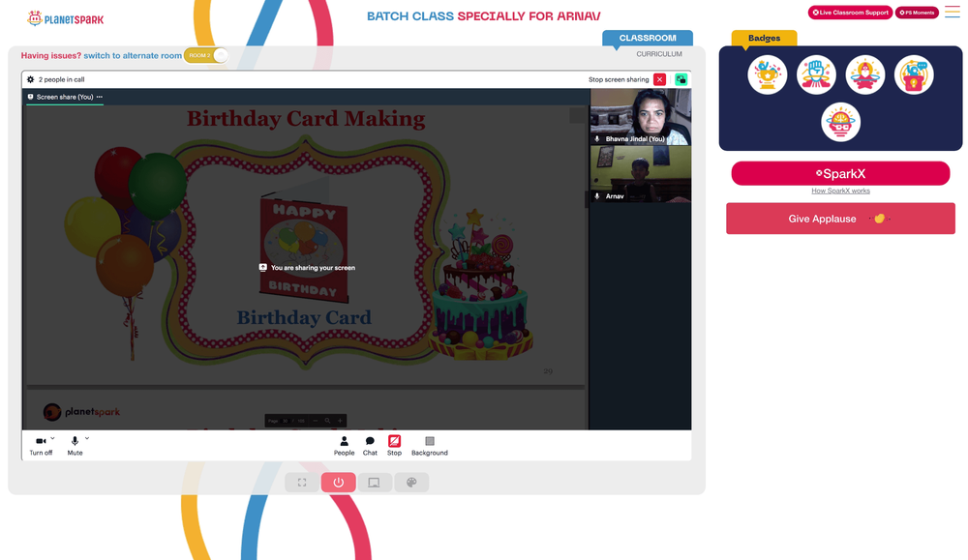This screenshot has width=968, height=560.
Task: Click the Give Applause button
Action: [x=841, y=219]
